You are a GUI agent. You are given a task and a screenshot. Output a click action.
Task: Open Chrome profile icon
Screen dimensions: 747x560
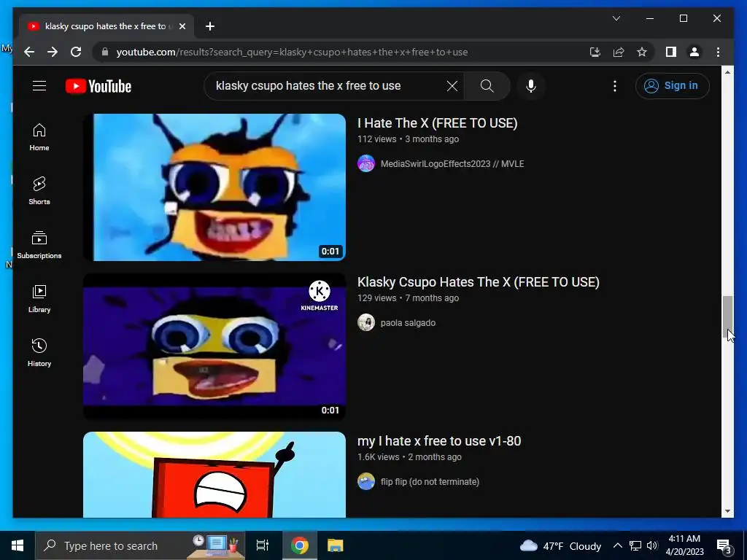tap(694, 52)
